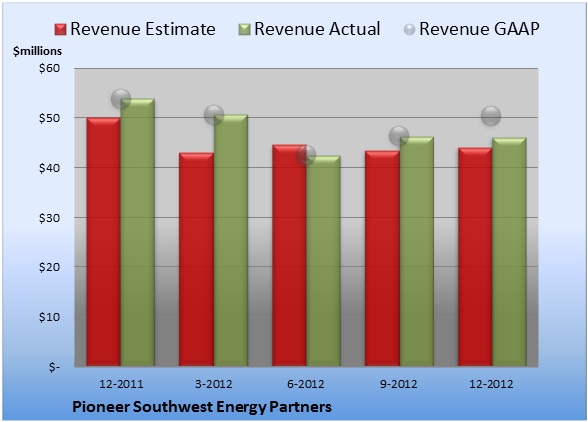Click the $30 axis label
This screenshot has height=422, width=588.
point(50,218)
